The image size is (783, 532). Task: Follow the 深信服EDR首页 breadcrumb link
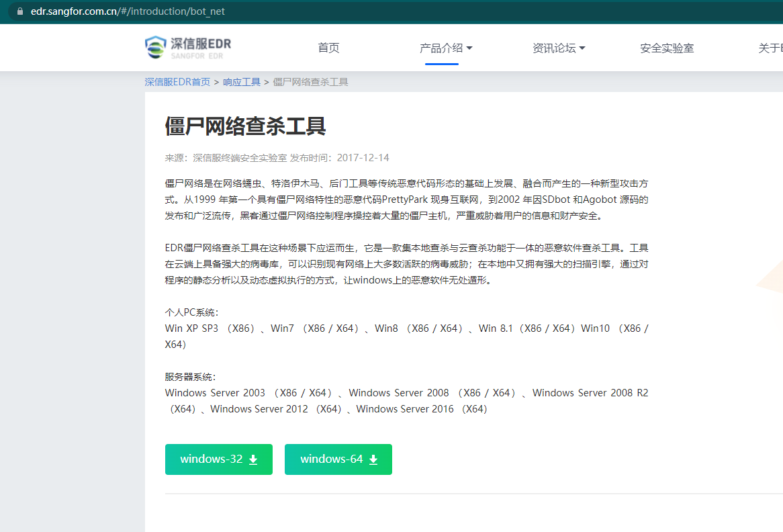[177, 82]
